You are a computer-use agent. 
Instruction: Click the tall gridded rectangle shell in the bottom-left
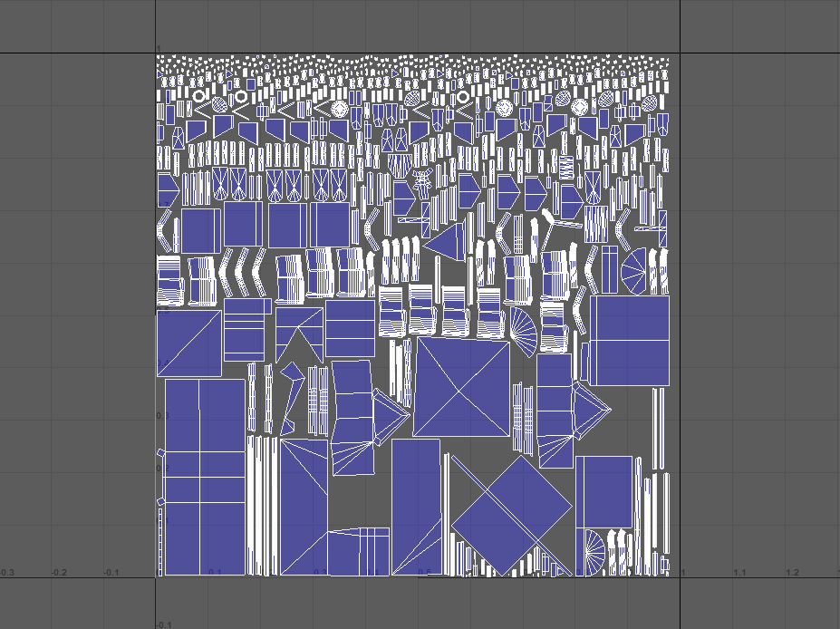(205, 477)
